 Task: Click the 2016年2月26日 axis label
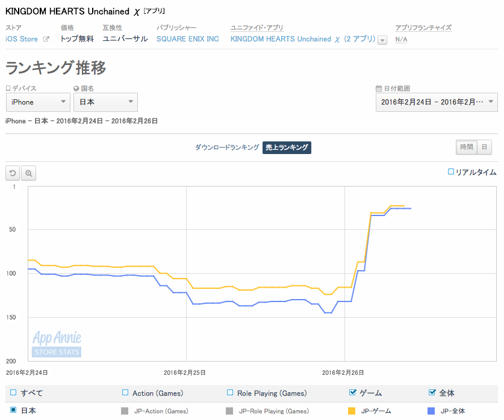click(343, 372)
